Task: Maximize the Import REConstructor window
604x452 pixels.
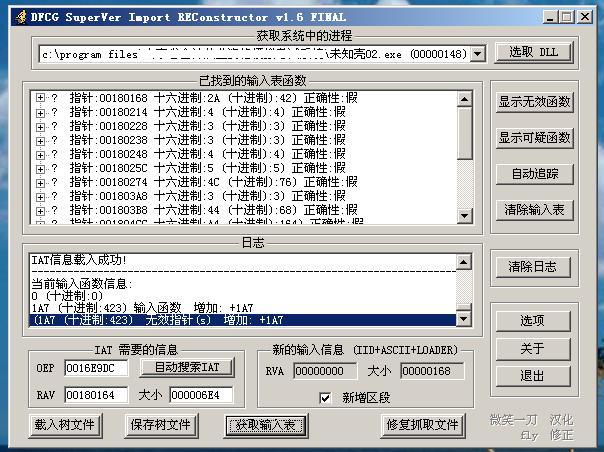Action: pyautogui.click(x=567, y=17)
